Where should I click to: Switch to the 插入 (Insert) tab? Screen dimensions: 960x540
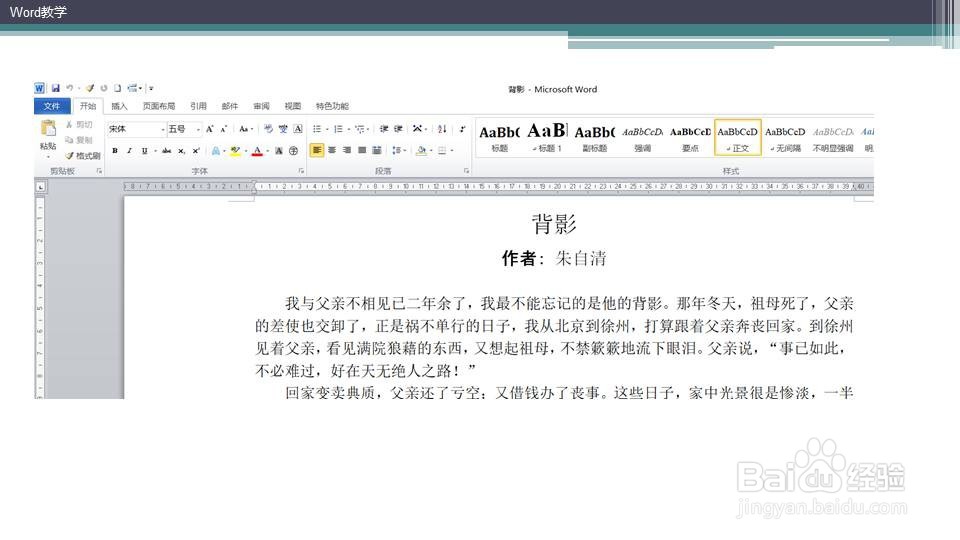(119, 106)
